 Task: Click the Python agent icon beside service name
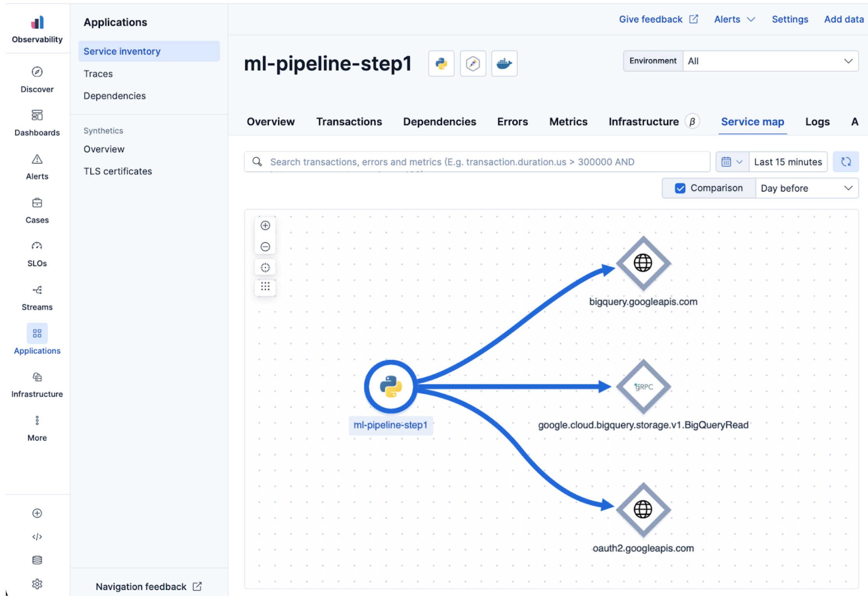pos(441,63)
